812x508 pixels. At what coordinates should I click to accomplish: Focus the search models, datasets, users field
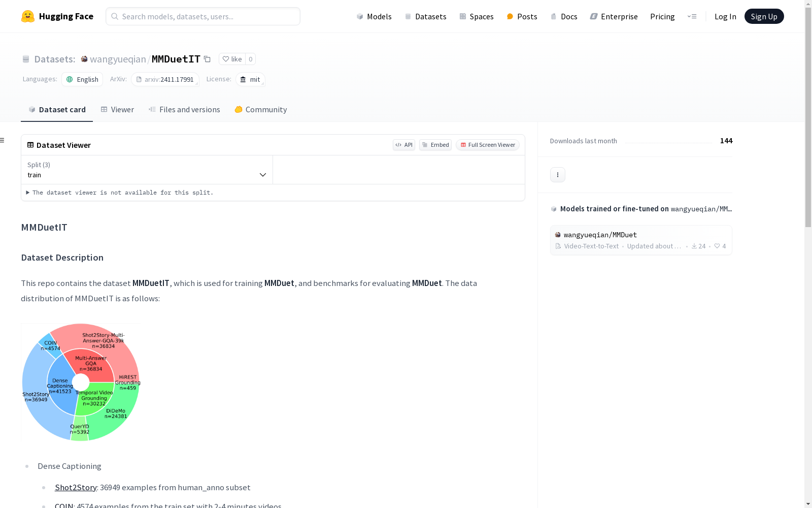pyautogui.click(x=203, y=16)
